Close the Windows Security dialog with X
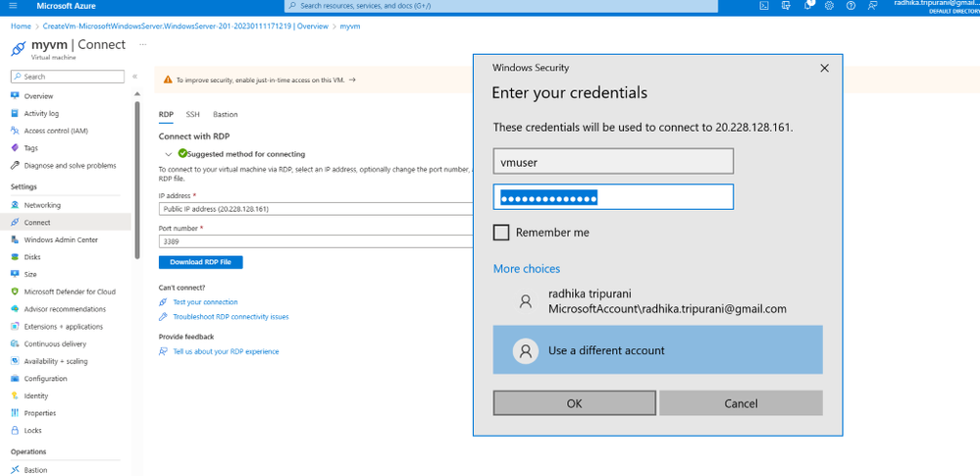The width and height of the screenshot is (980, 476). click(824, 68)
